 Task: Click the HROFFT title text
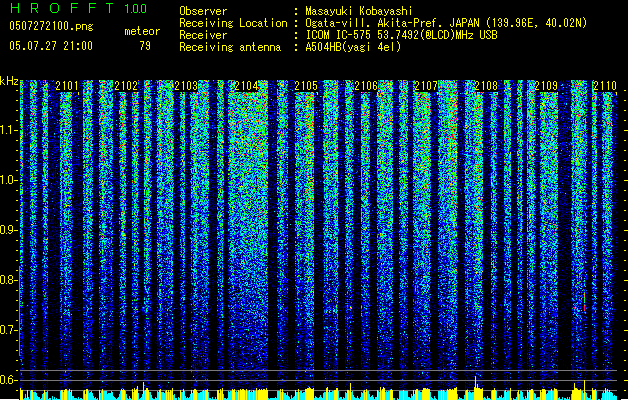point(62,8)
